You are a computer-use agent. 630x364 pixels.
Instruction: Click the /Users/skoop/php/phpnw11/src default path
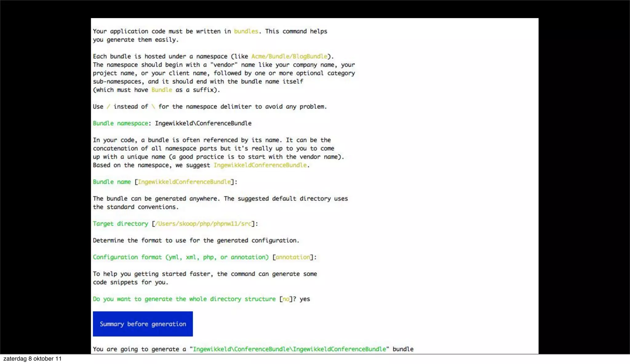point(203,224)
